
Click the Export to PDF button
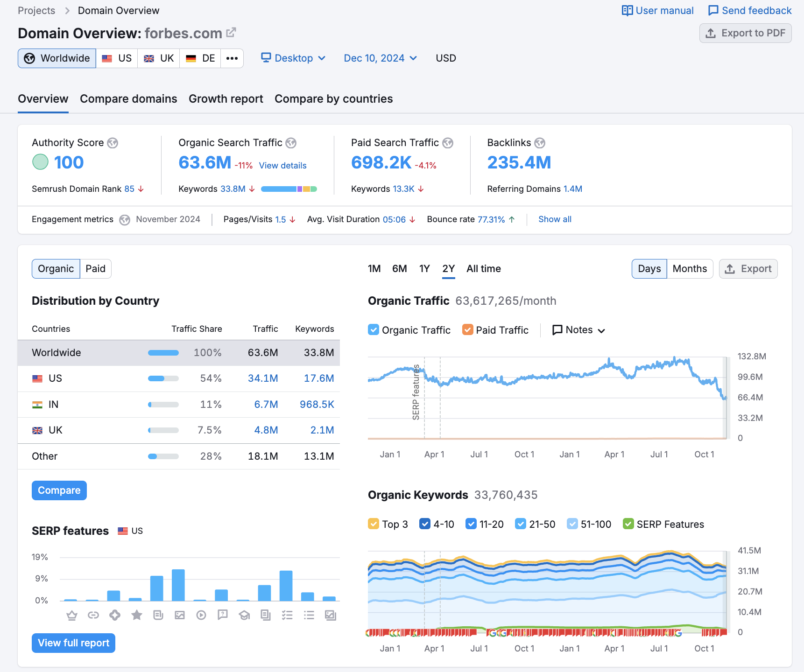pyautogui.click(x=746, y=33)
